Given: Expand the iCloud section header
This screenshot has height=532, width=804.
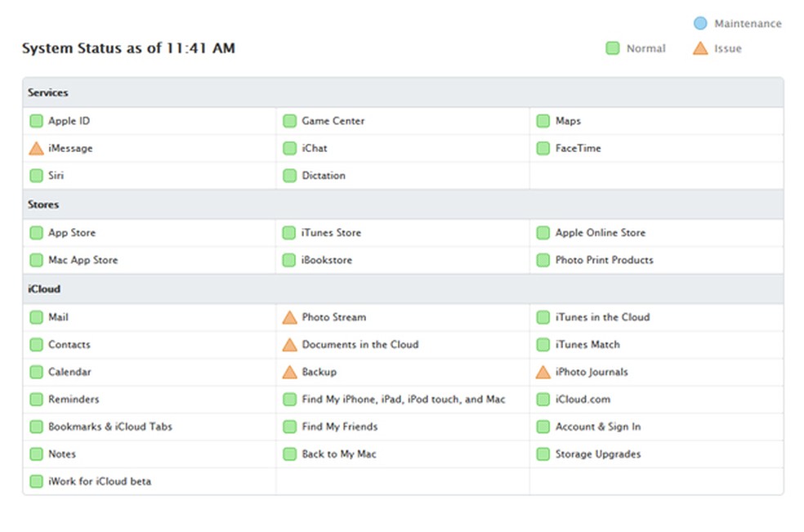Looking at the screenshot, I should [x=43, y=288].
